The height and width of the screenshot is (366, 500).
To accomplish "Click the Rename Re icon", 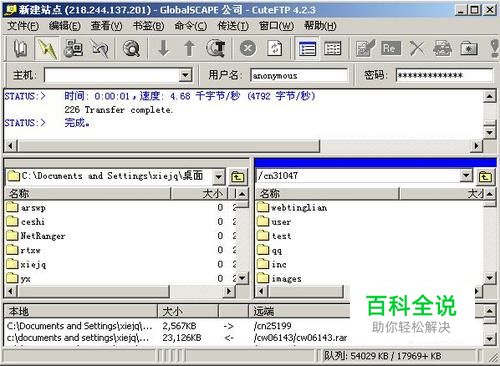I will [391, 48].
